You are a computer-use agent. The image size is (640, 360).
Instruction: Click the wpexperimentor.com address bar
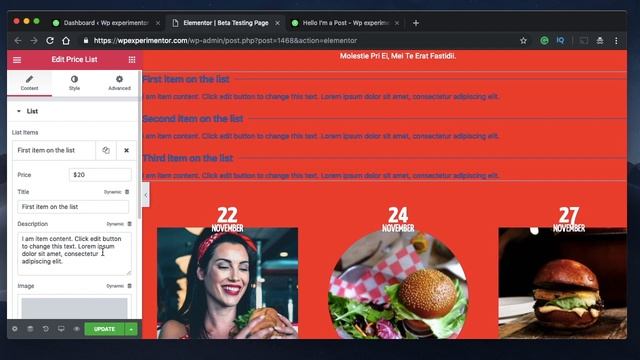point(225,40)
